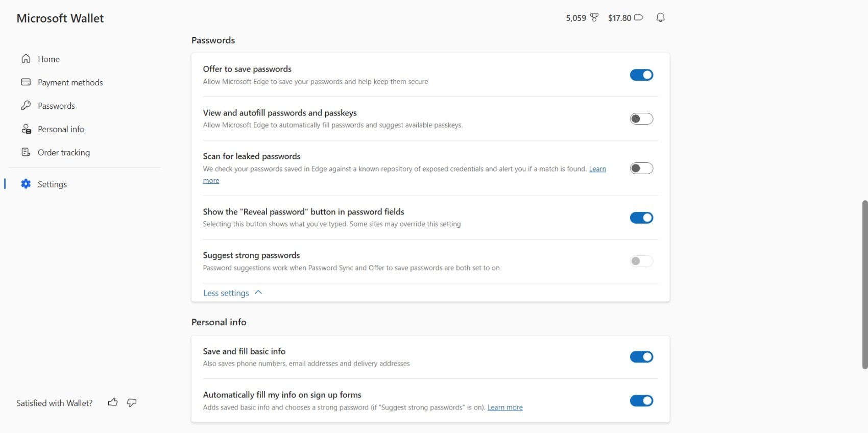Go to Order tracking in sidebar
Image resolution: width=868 pixels, height=433 pixels.
63,153
